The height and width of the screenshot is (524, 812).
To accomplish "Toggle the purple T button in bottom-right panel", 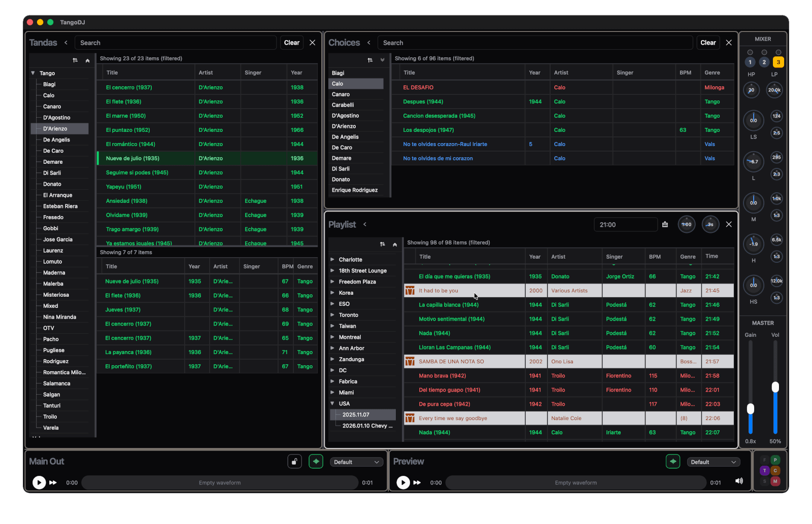I will pos(764,470).
